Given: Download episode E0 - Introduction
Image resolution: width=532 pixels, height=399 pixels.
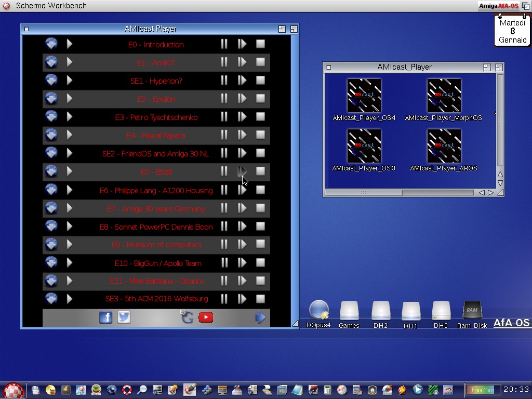Looking at the screenshot, I should coord(51,44).
